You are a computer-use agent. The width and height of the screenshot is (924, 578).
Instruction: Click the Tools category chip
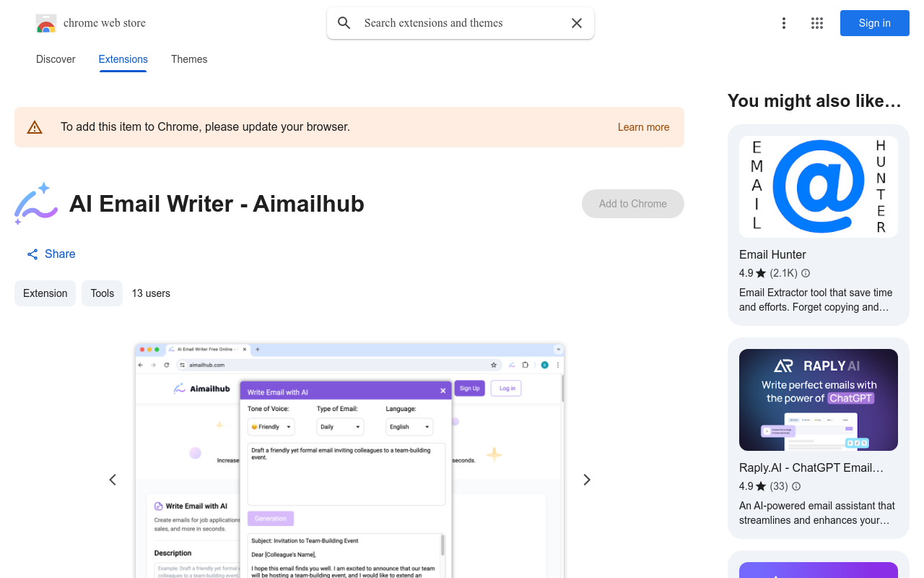[x=102, y=293]
